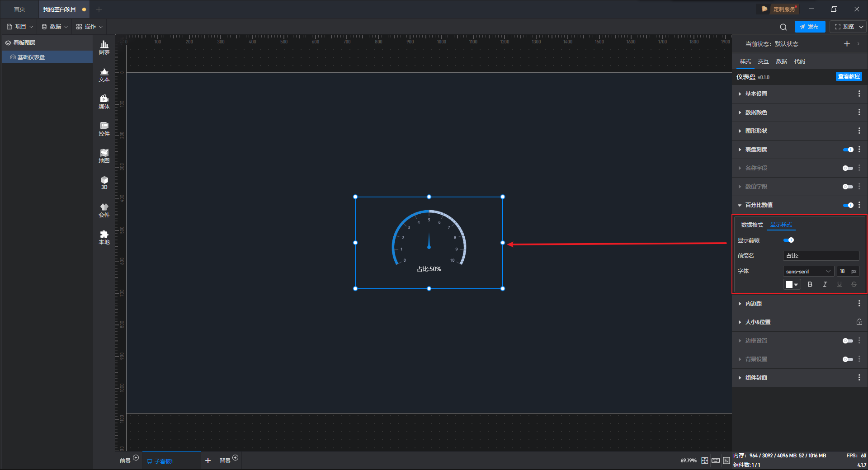Select the gauge widget on the canvas
The height and width of the screenshot is (470, 868).
[429, 243]
